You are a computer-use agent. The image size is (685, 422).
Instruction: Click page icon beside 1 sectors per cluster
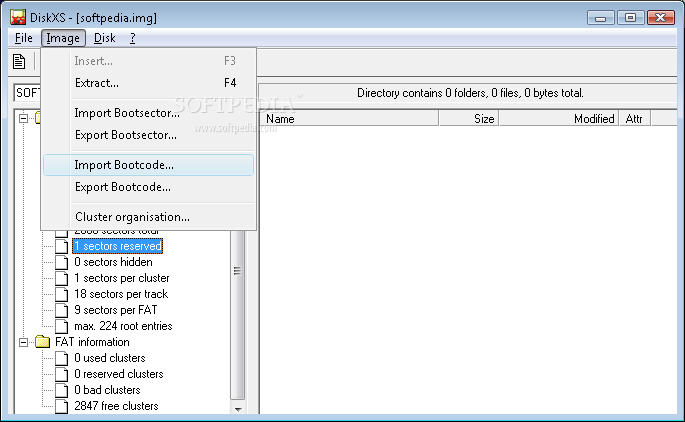pyautogui.click(x=62, y=278)
